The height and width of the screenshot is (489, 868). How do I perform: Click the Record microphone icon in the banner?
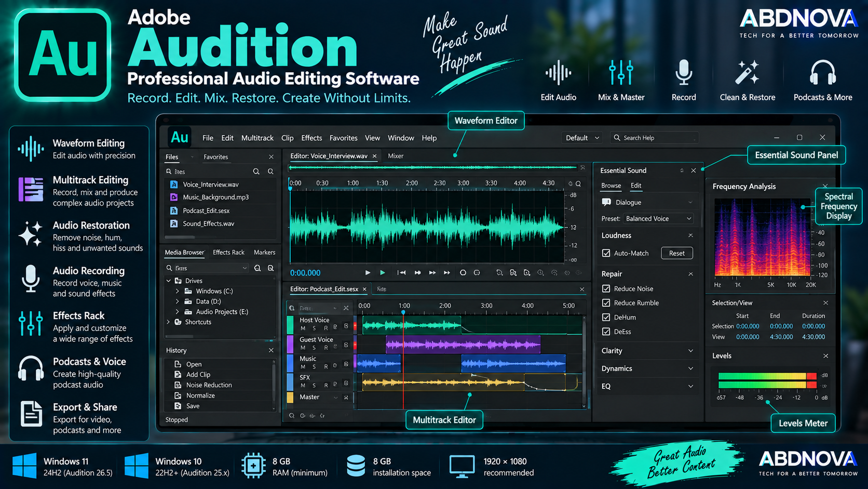[x=684, y=73]
